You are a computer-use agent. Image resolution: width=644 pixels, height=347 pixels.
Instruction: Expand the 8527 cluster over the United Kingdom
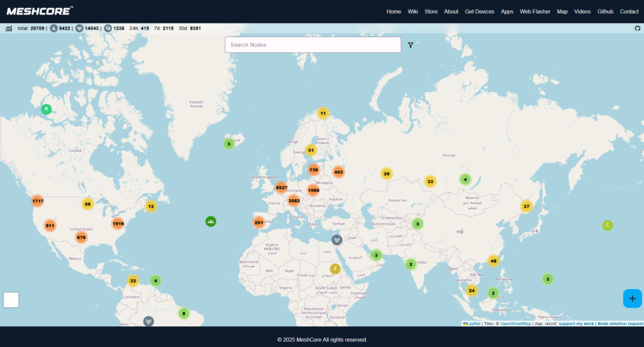pyautogui.click(x=281, y=188)
